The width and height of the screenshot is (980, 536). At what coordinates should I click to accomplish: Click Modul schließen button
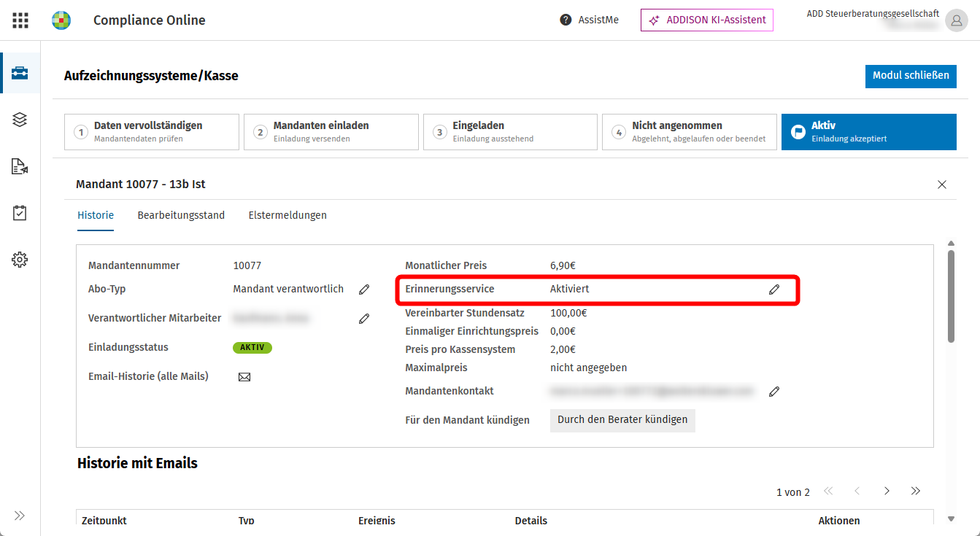[911, 76]
